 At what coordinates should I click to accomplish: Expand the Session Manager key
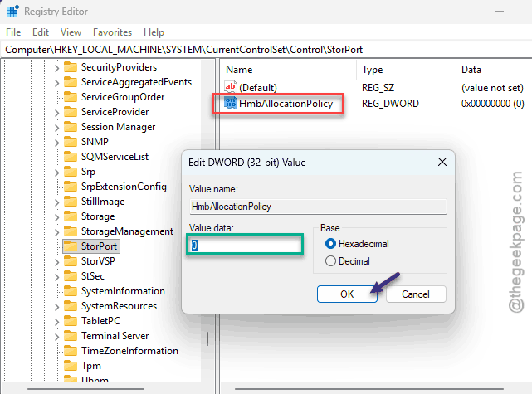[56, 128]
